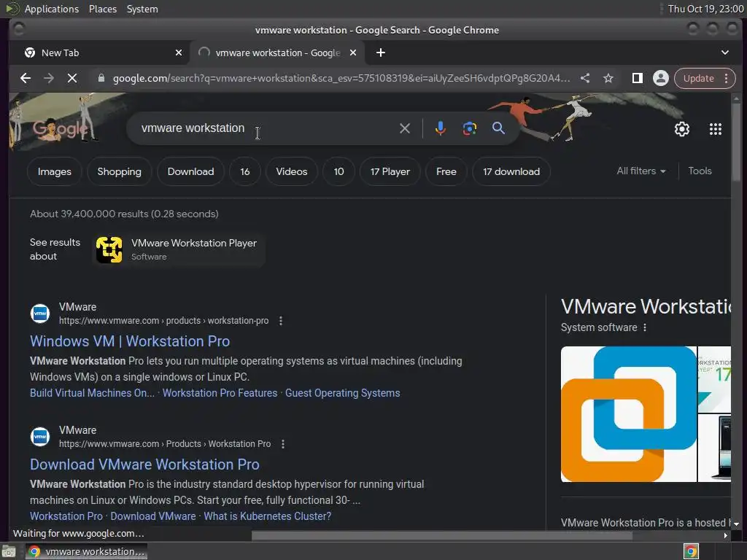
Task: Open the clock showing Thu Oct 19, 23:00
Action: click(705, 9)
